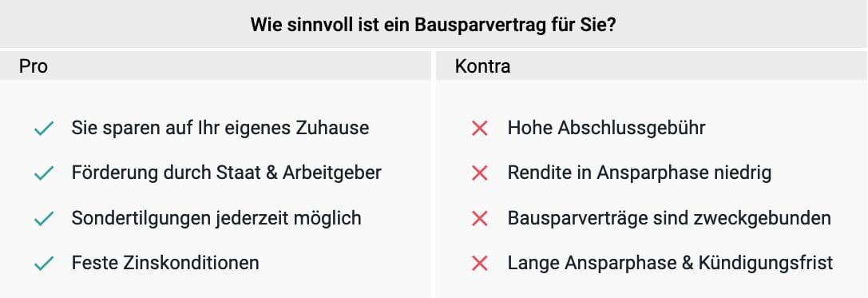The image size is (868, 298).
Task: Click the text 'Lange Ansparphase & Kündigungsfrist'
Action: point(671,263)
